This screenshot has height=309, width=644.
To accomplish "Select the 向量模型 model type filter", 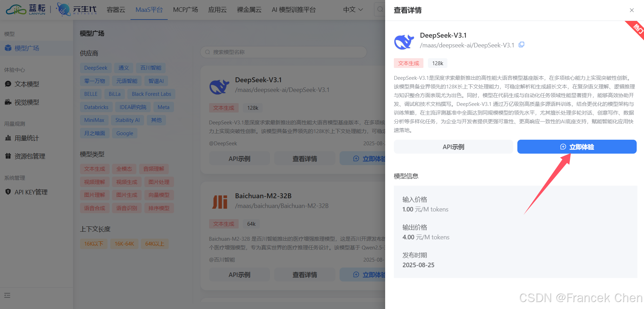I will [159, 195].
